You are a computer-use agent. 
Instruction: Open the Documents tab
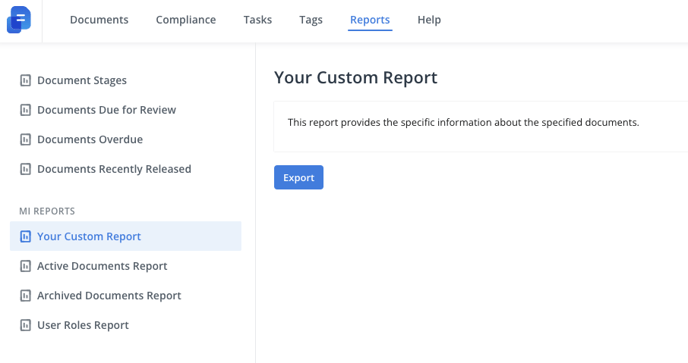point(99,20)
